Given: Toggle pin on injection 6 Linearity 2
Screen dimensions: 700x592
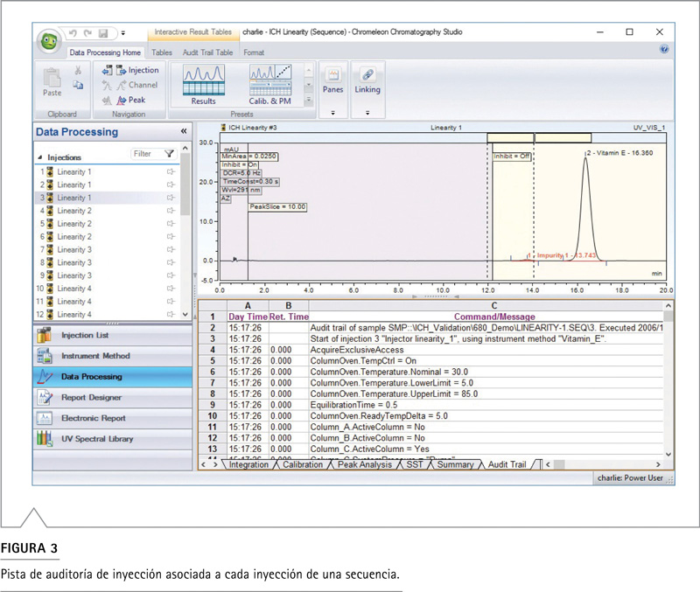Looking at the screenshot, I should coord(171,236).
